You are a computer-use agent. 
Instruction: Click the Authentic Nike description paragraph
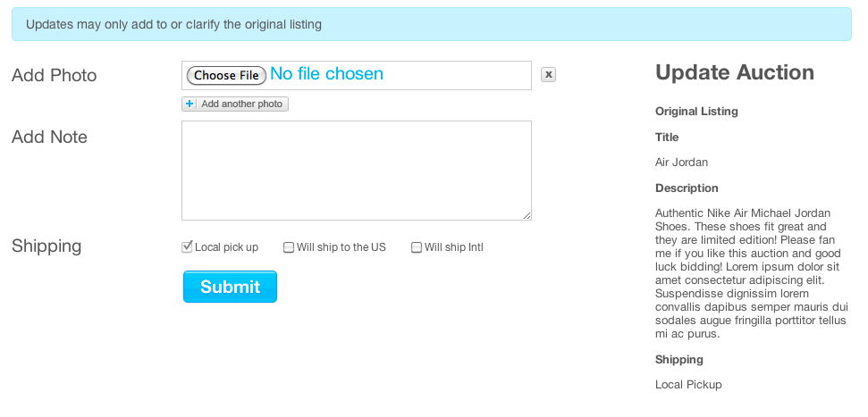pyautogui.click(x=749, y=273)
